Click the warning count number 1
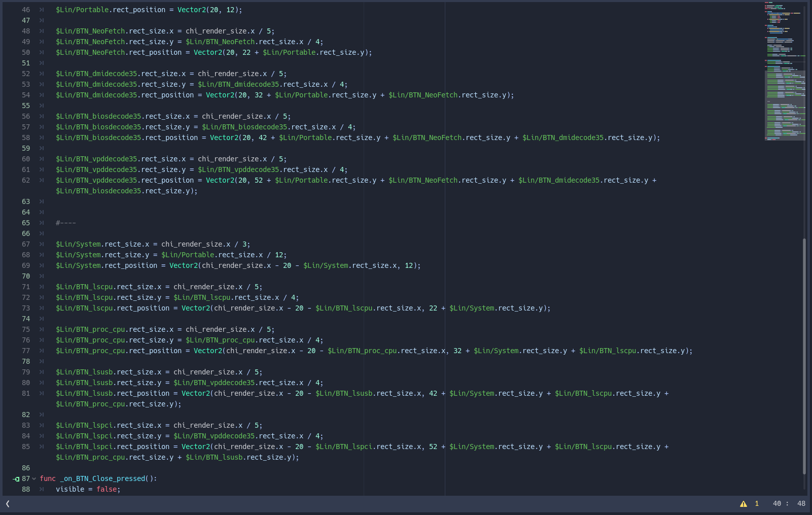This screenshot has width=812, height=515. [x=757, y=504]
